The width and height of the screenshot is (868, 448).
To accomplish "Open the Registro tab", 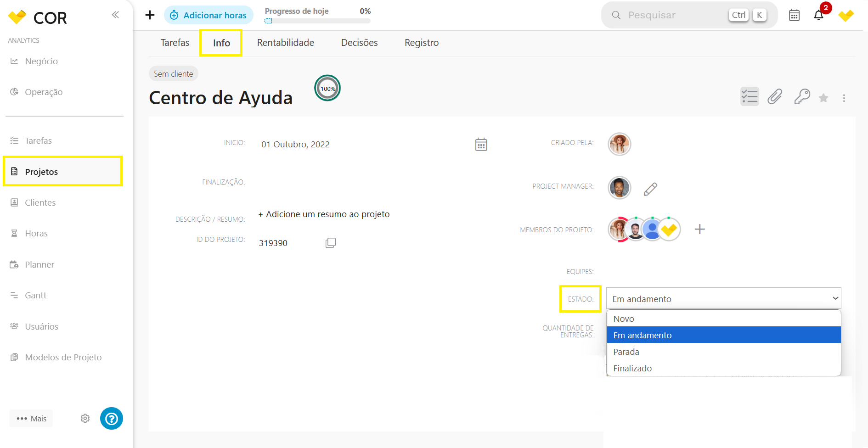I will 422,43.
